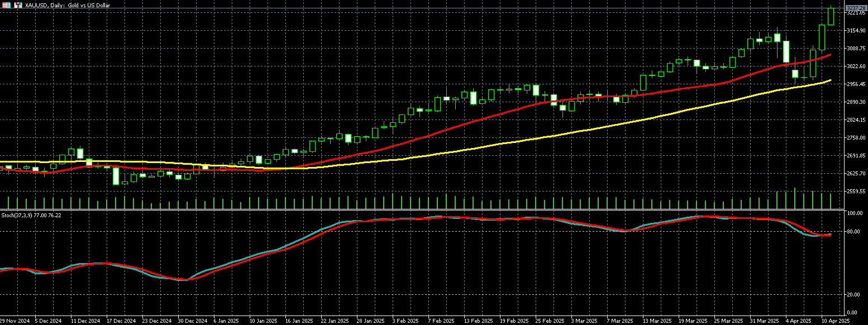868x325 pixels.
Task: Click the 3154.90 price scale label
Action: pyautogui.click(x=855, y=31)
